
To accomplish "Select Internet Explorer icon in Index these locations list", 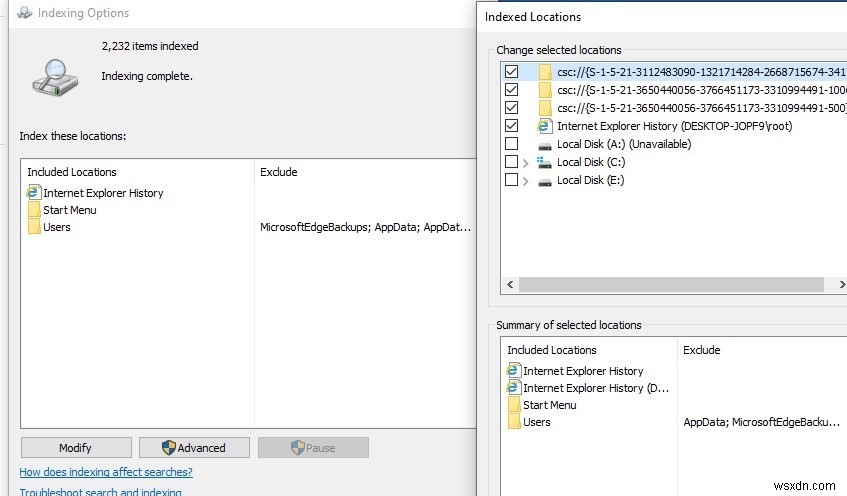I will pos(33,192).
